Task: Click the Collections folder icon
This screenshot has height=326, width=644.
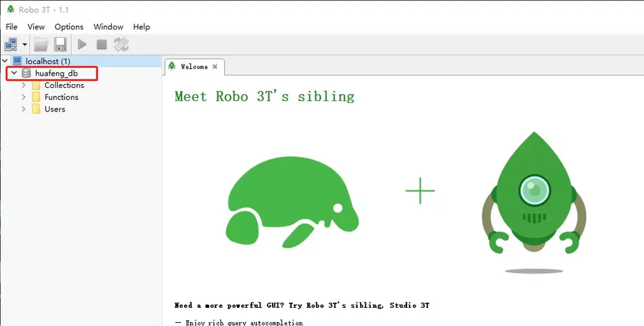Action: point(36,85)
